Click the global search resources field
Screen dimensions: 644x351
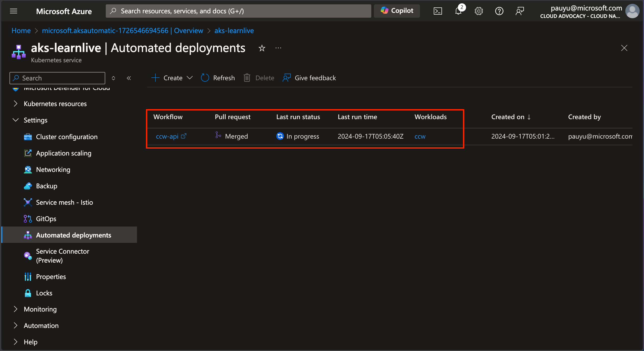point(238,11)
